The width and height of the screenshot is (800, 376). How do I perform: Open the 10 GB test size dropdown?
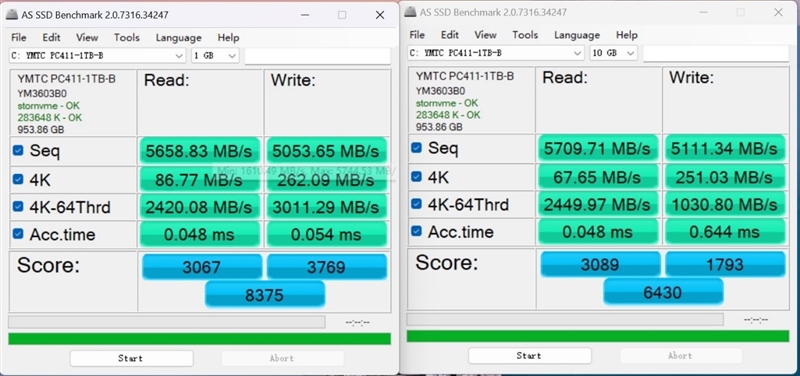(613, 53)
